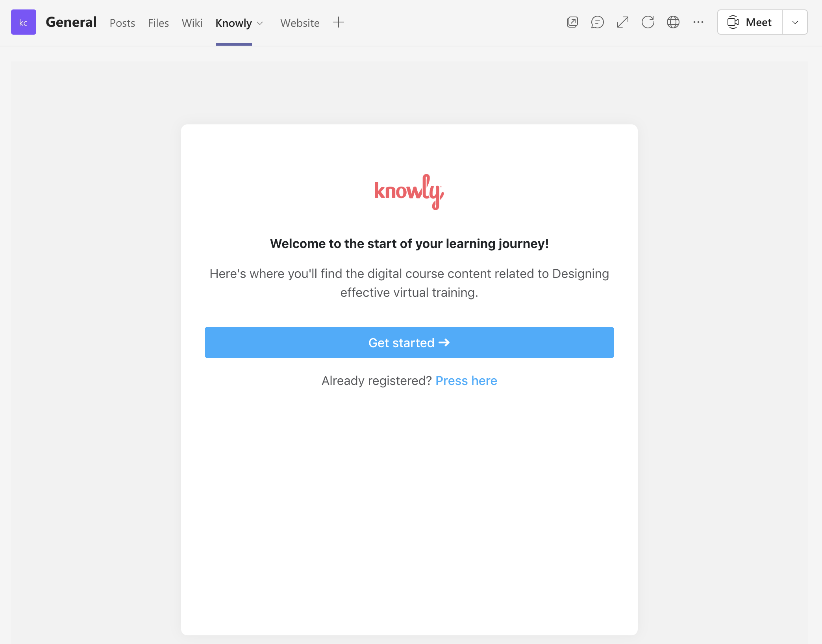The image size is (822, 644).
Task: Click the Press here link
Action: coord(466,381)
